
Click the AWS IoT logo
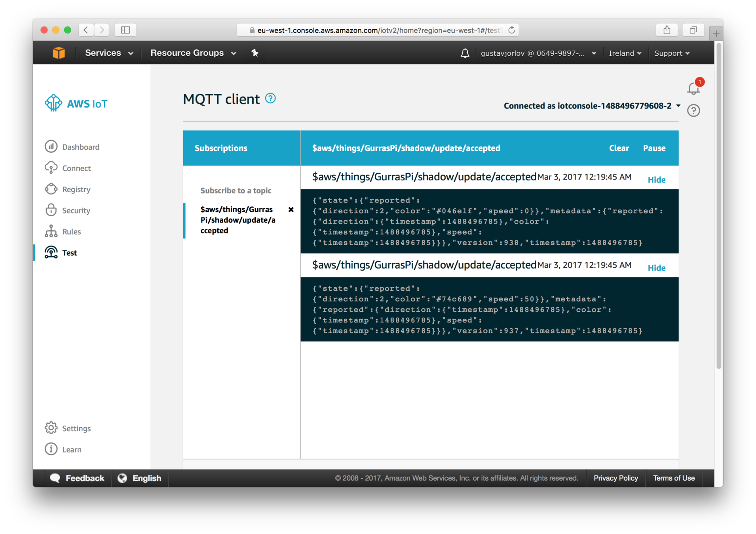point(76,103)
